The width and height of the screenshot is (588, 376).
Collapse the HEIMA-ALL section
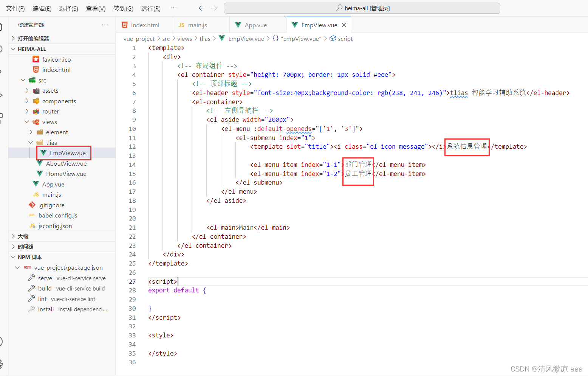tap(62, 49)
